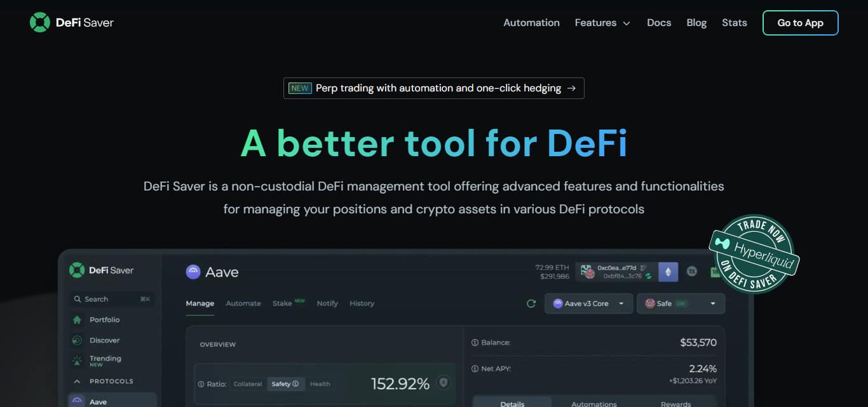This screenshot has width=868, height=407.
Task: Switch to the Details tab
Action: click(x=512, y=402)
